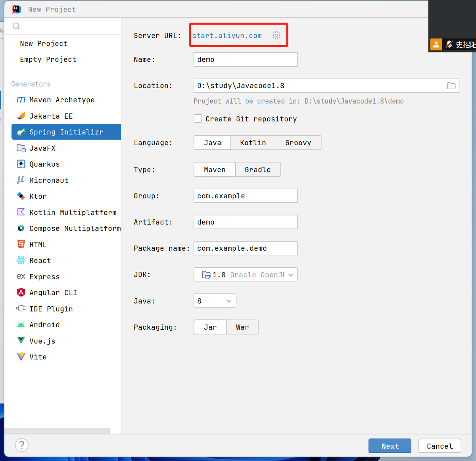
Task: Select the Maven Archetype generator icon
Action: [21, 100]
